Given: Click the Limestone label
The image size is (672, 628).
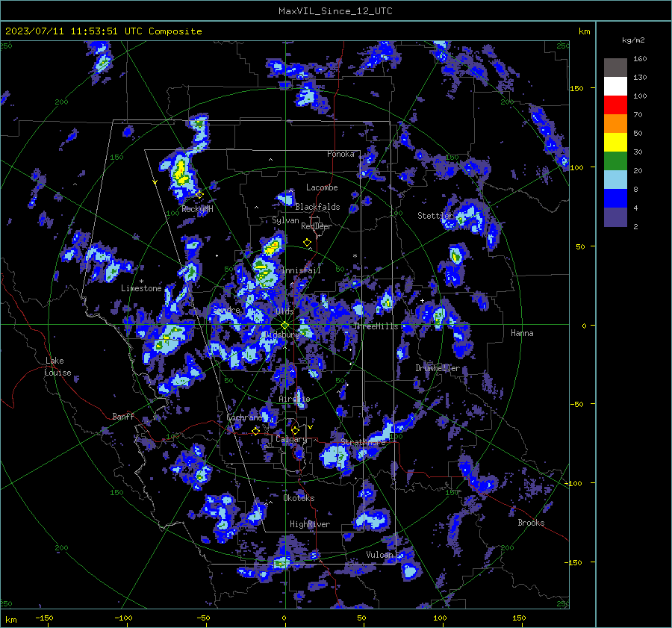Looking at the screenshot, I should (141, 288).
